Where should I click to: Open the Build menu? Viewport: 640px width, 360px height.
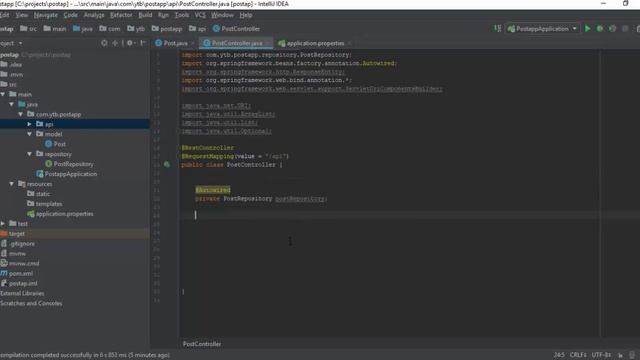pos(145,15)
